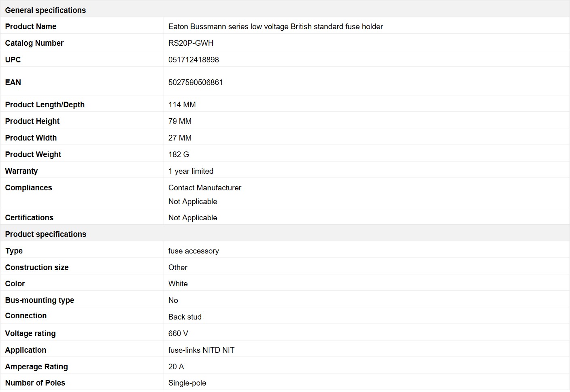Select 'No' bus-mounting value
Viewport: 570px width, 392px height.
tap(173, 300)
